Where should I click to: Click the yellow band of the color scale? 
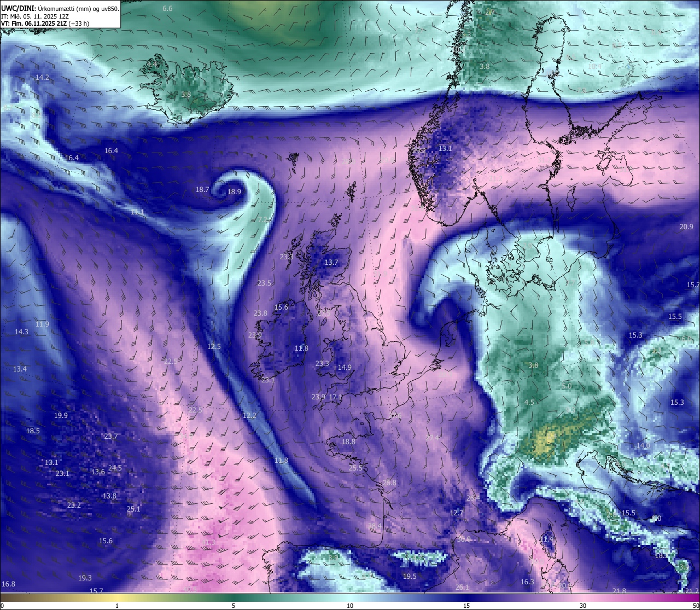pos(117,597)
